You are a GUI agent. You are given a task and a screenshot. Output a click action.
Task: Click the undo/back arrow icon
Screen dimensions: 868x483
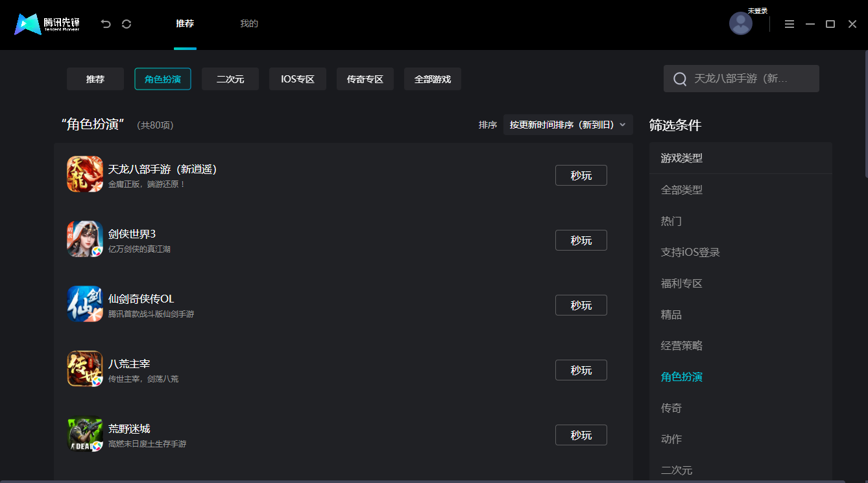[106, 23]
